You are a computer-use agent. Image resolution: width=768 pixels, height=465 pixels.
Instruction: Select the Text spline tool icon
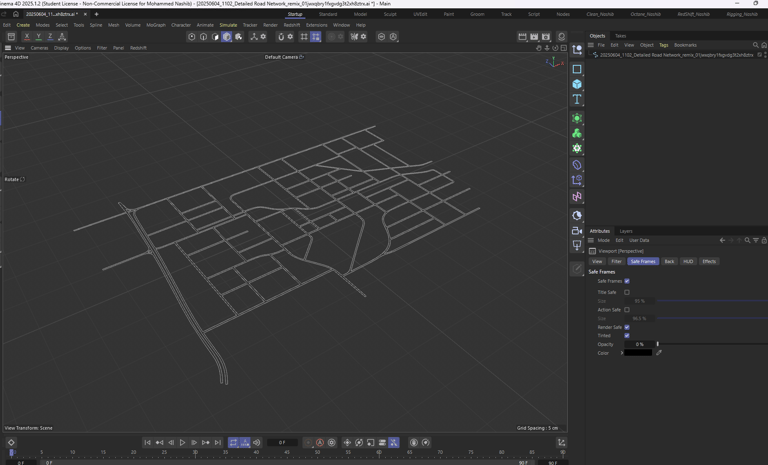tap(577, 100)
